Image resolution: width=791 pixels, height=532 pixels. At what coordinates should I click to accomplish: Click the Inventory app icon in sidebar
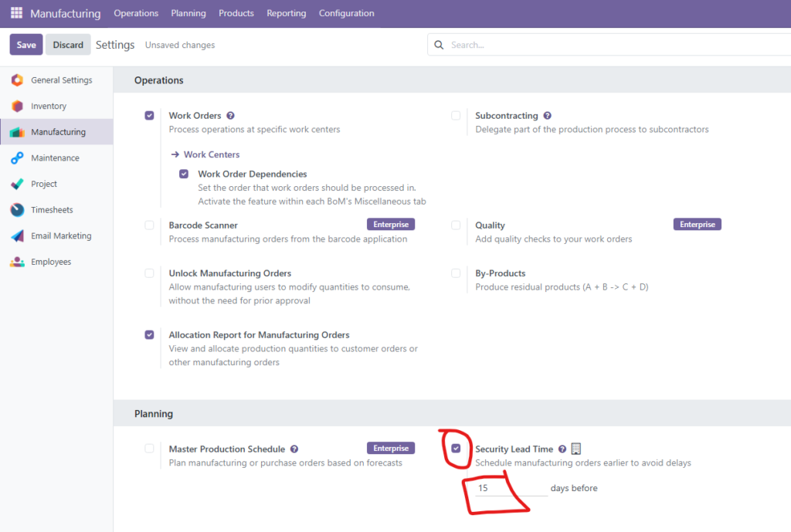17,107
